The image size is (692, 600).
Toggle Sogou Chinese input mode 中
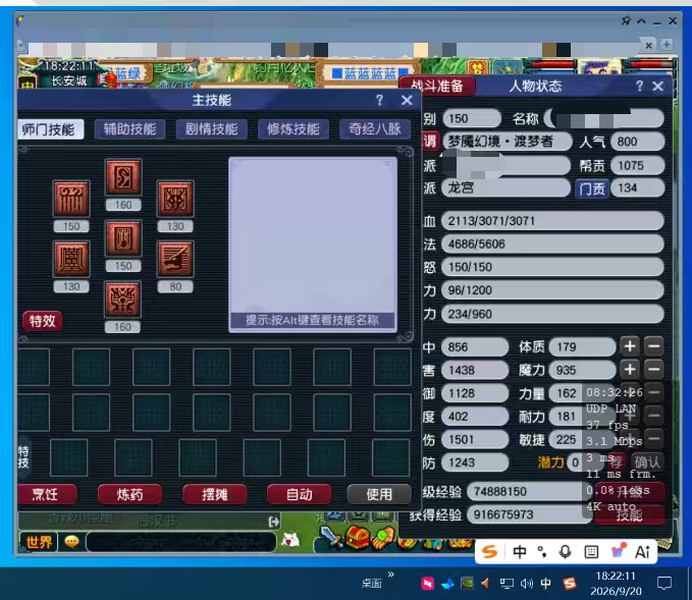[519, 552]
